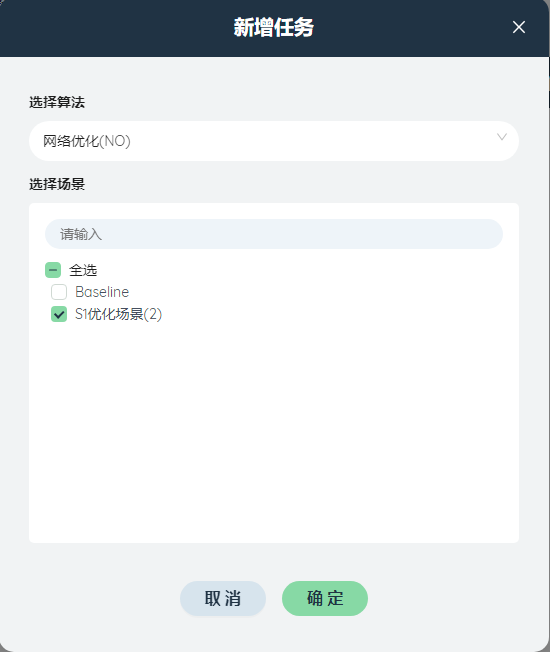Viewport: 550px width, 652px height.
Task: Select the Baseline scene label
Action: 102,292
